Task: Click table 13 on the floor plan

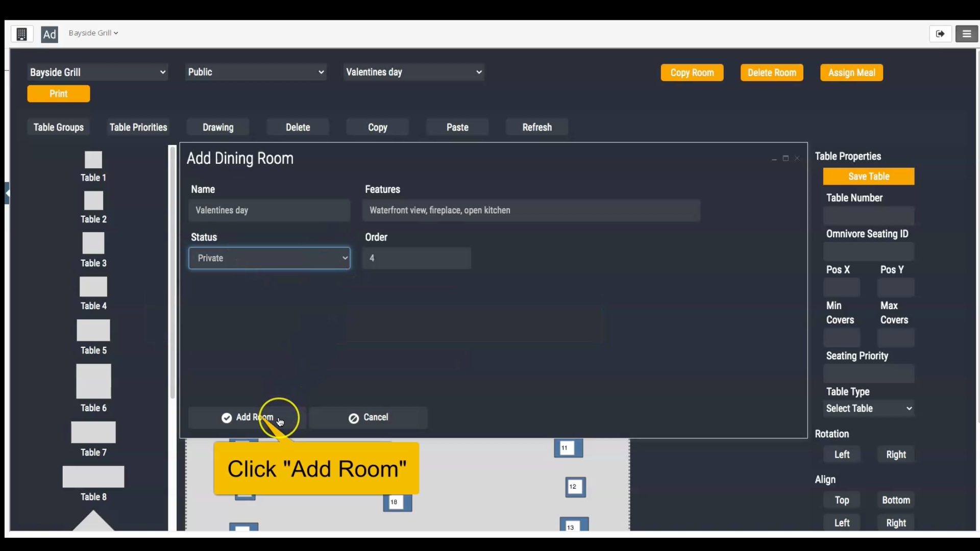Action: tap(574, 525)
